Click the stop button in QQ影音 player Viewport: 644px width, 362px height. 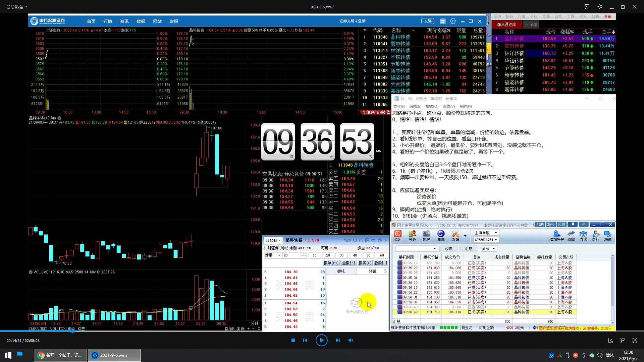pos(293,340)
